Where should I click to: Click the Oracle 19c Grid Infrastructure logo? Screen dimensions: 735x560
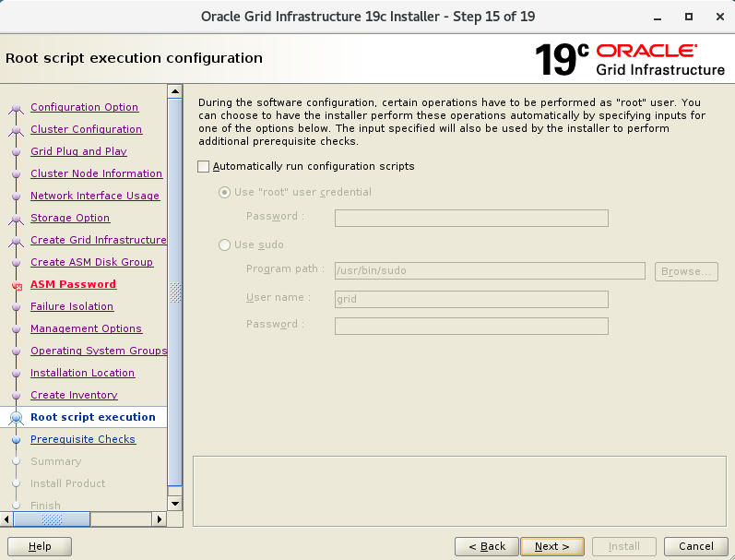[x=630, y=58]
